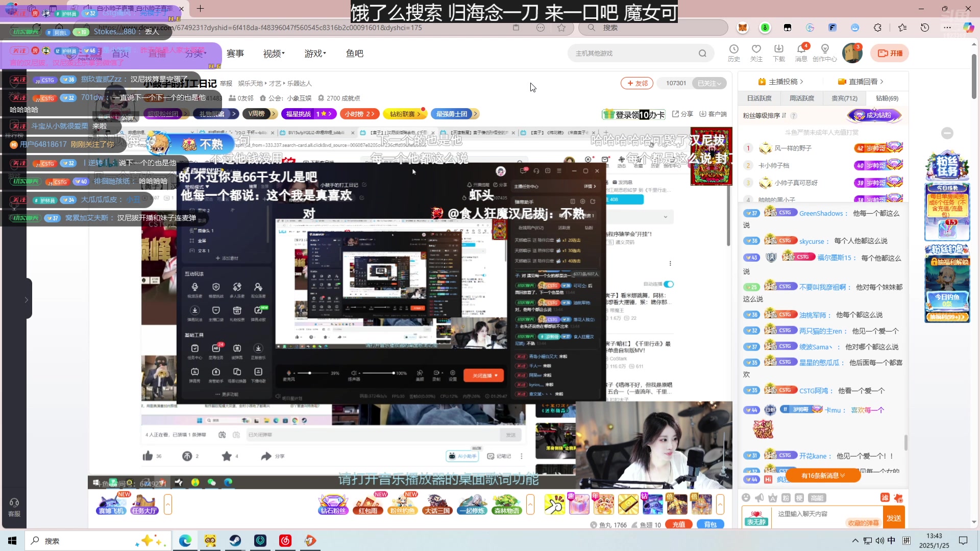Viewport: 980px width, 551px height.
Task: Open the chat emoji picker icon
Action: tap(746, 498)
